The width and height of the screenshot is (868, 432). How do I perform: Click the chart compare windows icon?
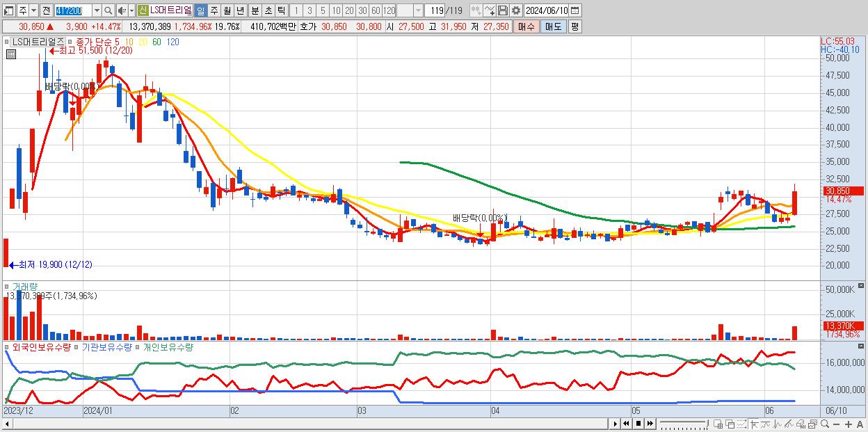[812, 424]
